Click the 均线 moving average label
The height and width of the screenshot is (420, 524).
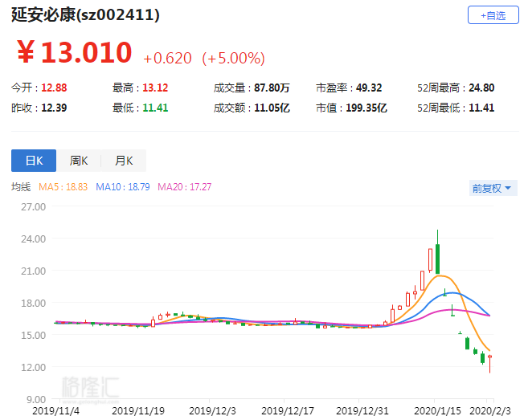click(x=21, y=186)
